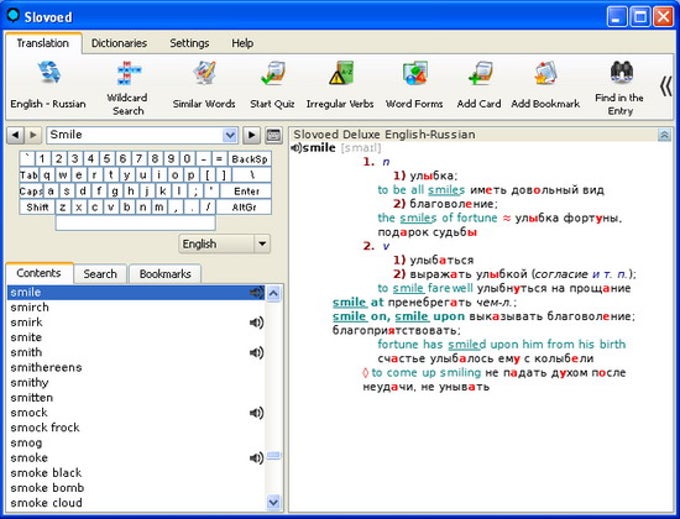Click the BackSp key on virtual keyboard
The image size is (680, 519).
[250, 159]
